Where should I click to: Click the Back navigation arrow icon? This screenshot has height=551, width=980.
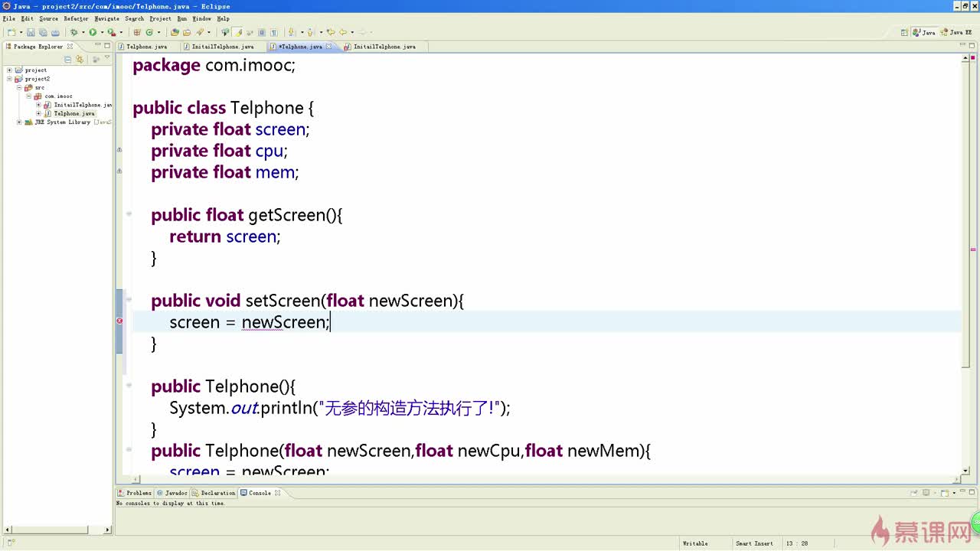pos(343,32)
